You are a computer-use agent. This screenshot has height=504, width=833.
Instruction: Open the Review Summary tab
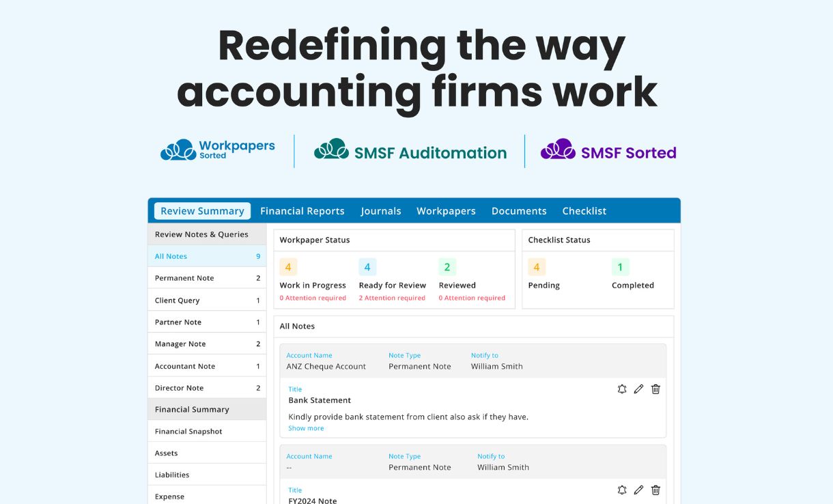[202, 211]
